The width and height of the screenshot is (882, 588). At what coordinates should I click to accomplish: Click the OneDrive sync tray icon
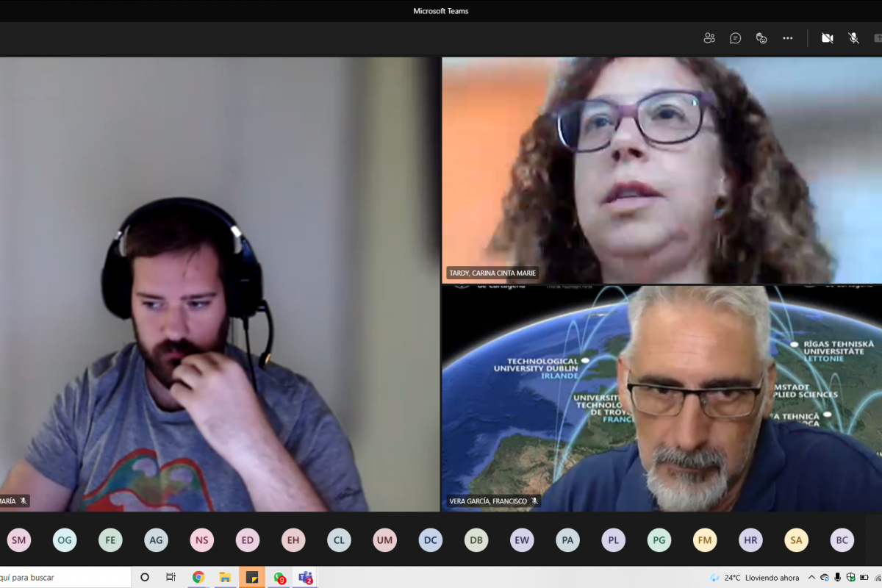pyautogui.click(x=825, y=577)
